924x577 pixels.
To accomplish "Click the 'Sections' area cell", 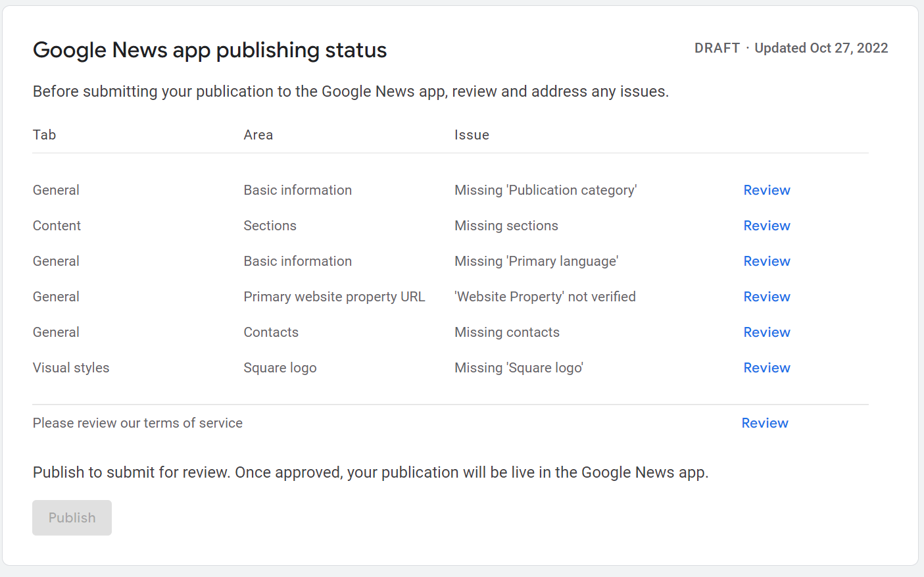I will click(x=270, y=226).
